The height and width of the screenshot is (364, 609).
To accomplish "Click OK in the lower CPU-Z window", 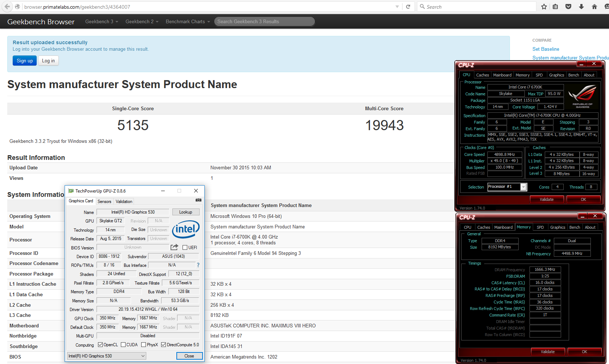I will (584, 352).
